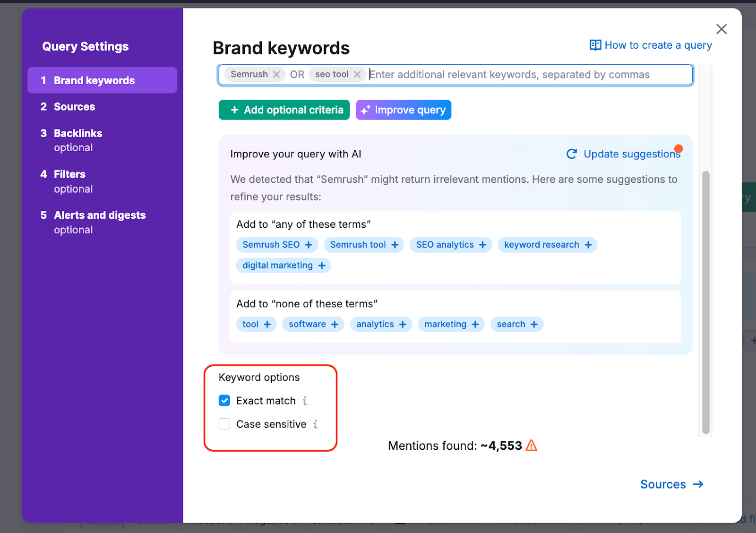
Task: Add Semrush SEO suggestion via plus icon
Action: point(309,245)
